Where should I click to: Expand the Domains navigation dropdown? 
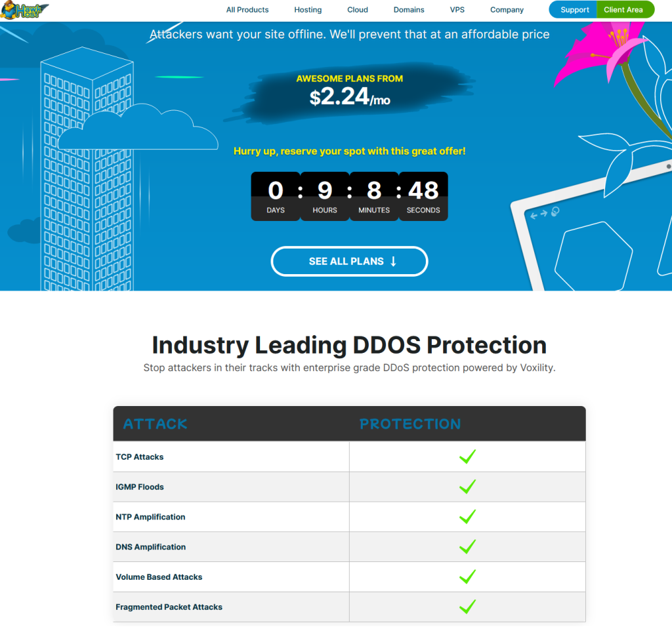tap(409, 10)
